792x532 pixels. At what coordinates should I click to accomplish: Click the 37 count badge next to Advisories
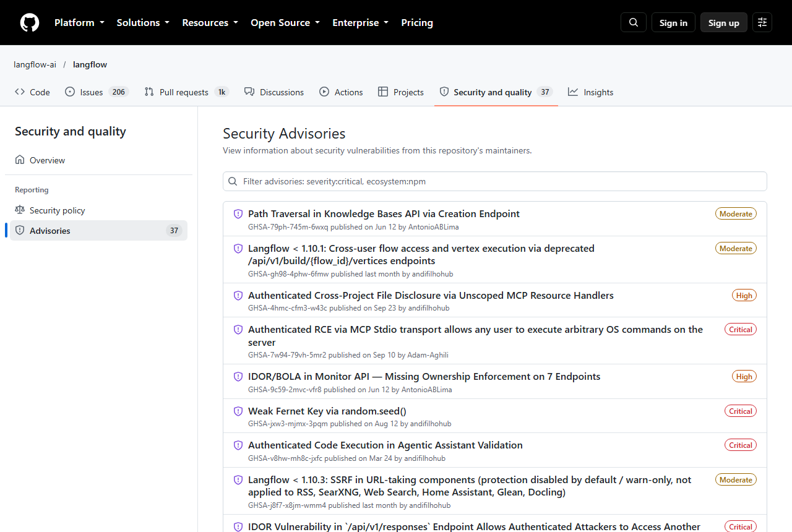click(x=174, y=231)
